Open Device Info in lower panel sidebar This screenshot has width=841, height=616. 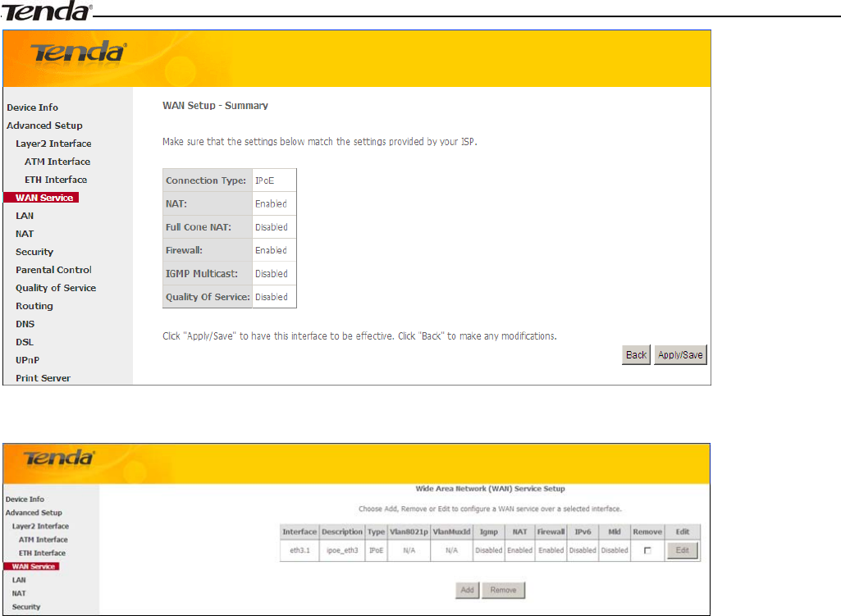point(25,500)
